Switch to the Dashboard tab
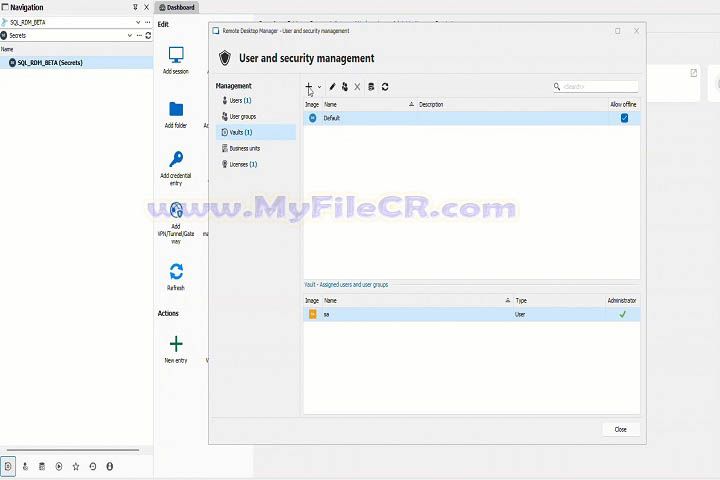 click(x=177, y=7)
